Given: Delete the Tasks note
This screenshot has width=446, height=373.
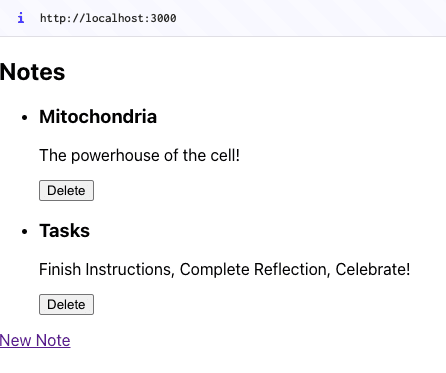Looking at the screenshot, I should (66, 304).
